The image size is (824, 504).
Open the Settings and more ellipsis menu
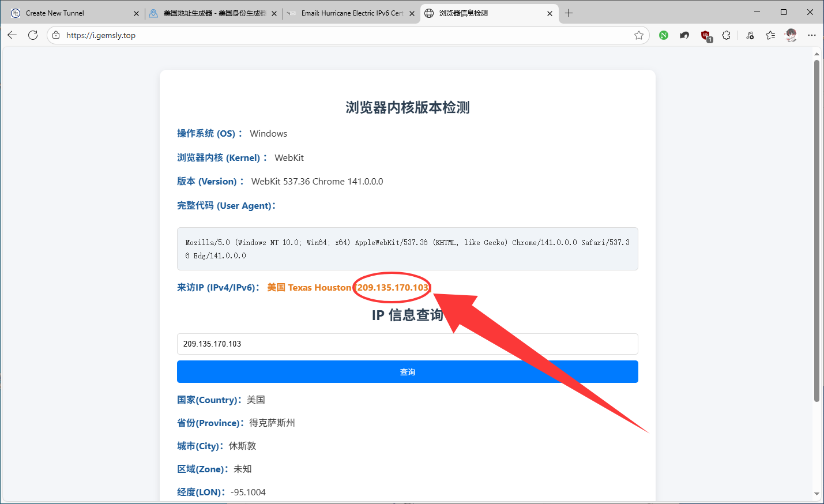(812, 35)
